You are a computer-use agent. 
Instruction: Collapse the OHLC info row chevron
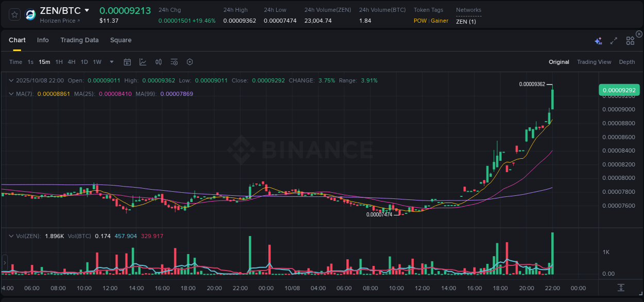tap(10, 80)
